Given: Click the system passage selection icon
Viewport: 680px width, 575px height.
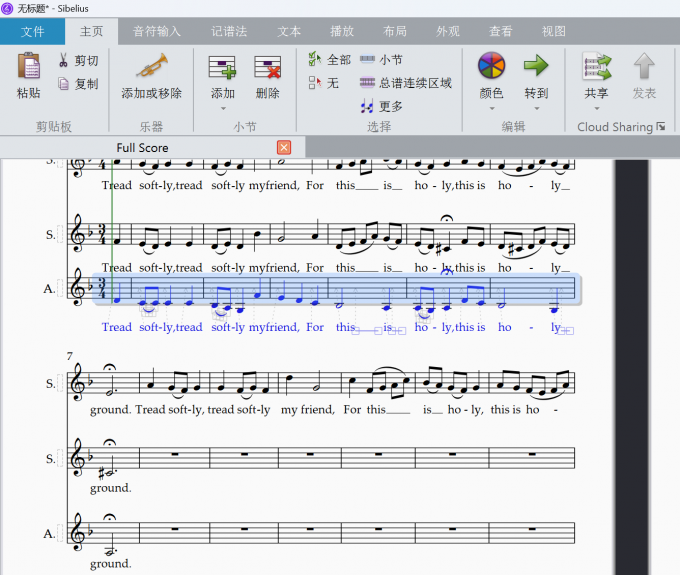Looking at the screenshot, I should (367, 82).
